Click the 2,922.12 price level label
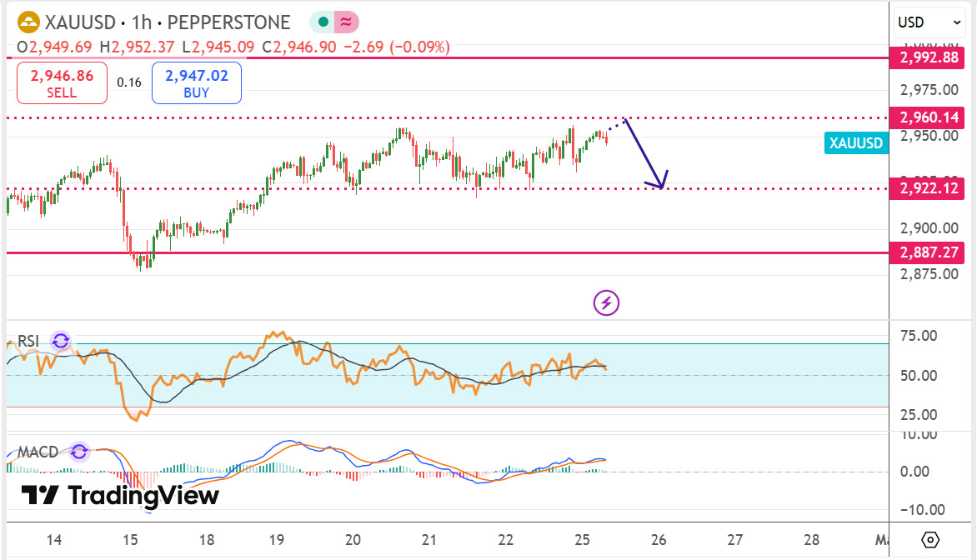Image resolution: width=977 pixels, height=560 pixels. [928, 188]
